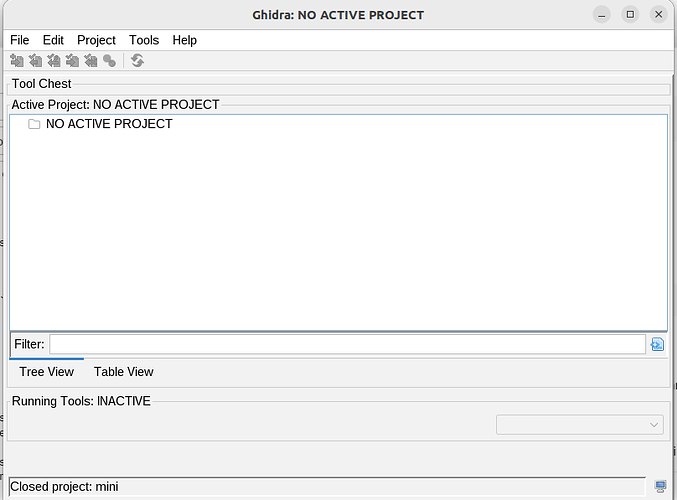The width and height of the screenshot is (677, 500).
Task: Open the Help menu
Action: click(x=184, y=40)
